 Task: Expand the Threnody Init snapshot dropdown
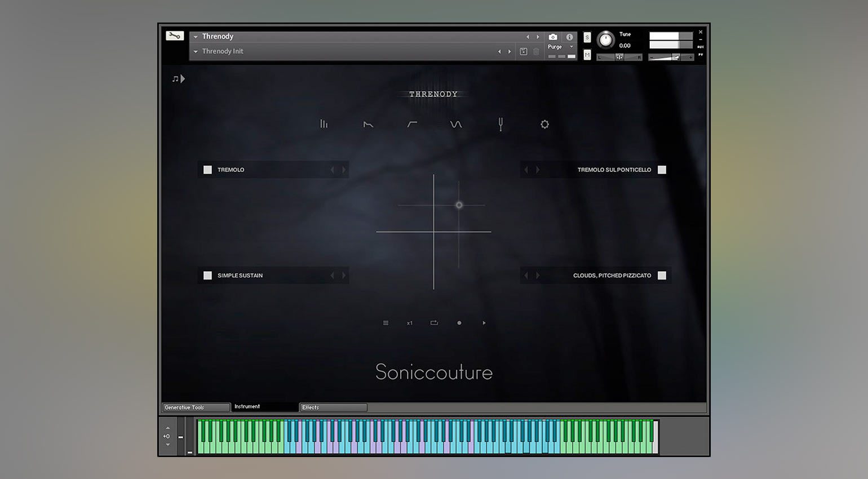(x=196, y=51)
